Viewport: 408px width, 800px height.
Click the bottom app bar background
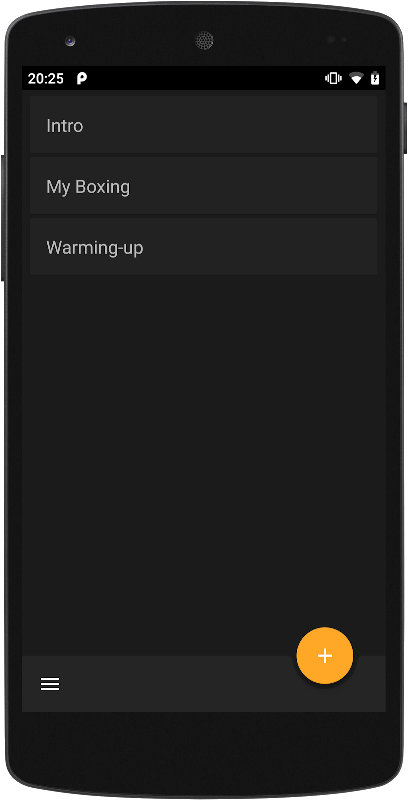tap(168, 684)
